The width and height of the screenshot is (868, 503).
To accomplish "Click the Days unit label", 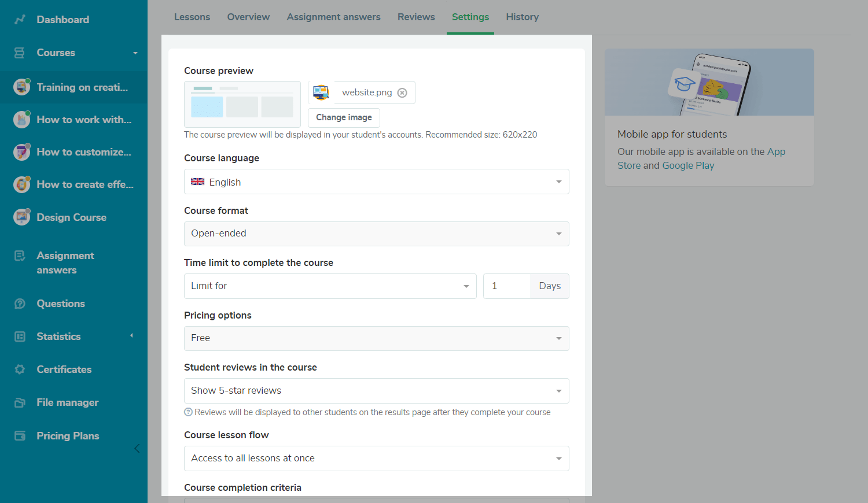I will pos(550,286).
